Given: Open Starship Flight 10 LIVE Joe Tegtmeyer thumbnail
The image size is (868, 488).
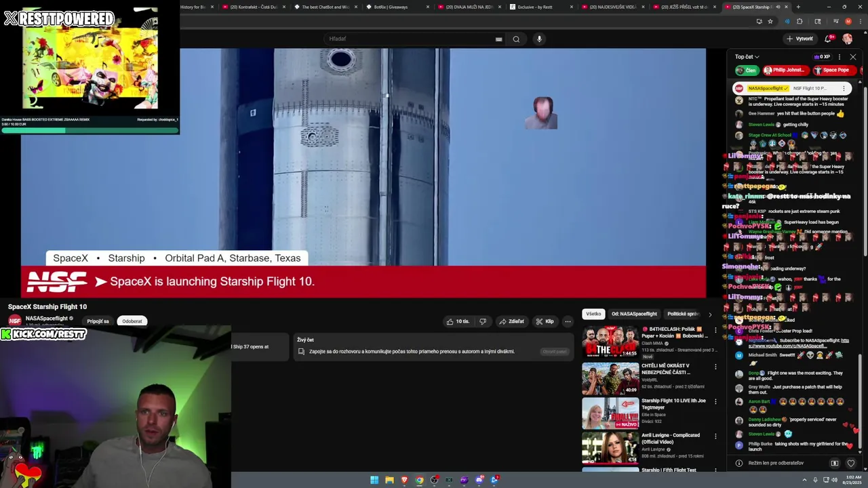Looking at the screenshot, I should tap(610, 413).
